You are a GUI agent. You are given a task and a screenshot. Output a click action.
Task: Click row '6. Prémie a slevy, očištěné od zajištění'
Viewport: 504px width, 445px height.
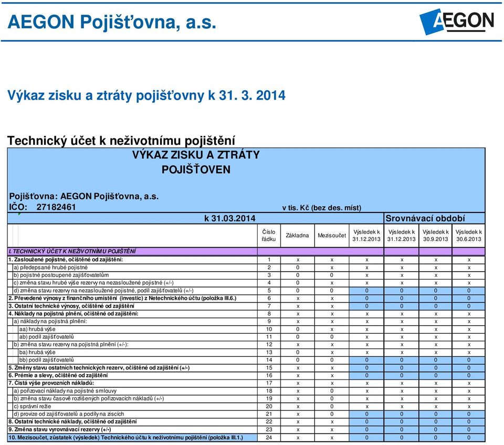pos(246,375)
